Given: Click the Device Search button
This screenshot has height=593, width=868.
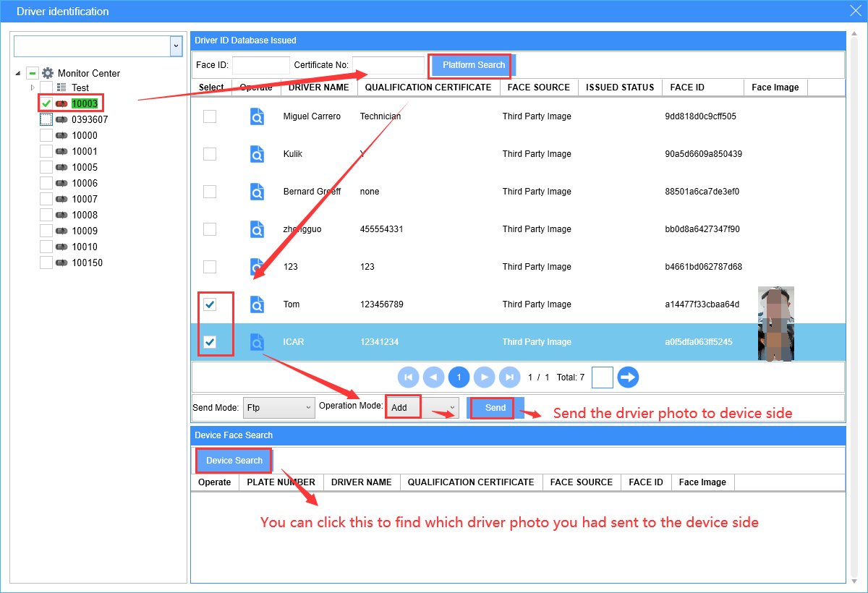Looking at the screenshot, I should tap(234, 461).
